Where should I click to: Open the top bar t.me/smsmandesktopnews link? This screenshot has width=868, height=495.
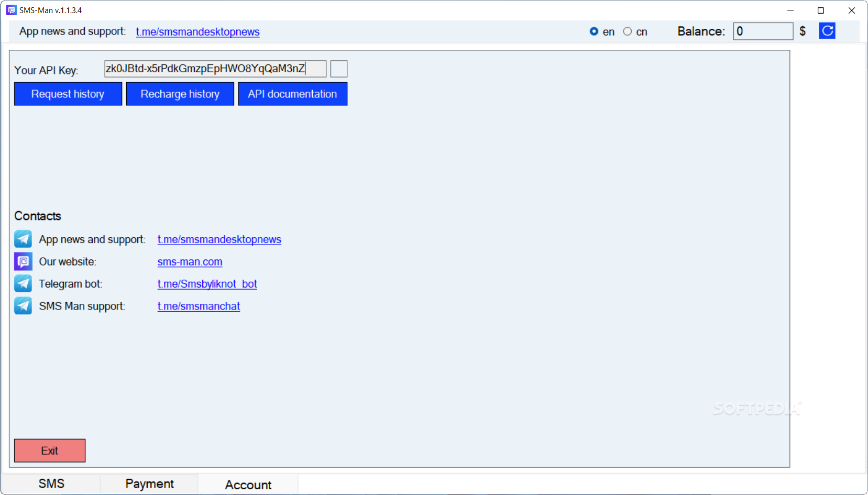pyautogui.click(x=197, y=31)
